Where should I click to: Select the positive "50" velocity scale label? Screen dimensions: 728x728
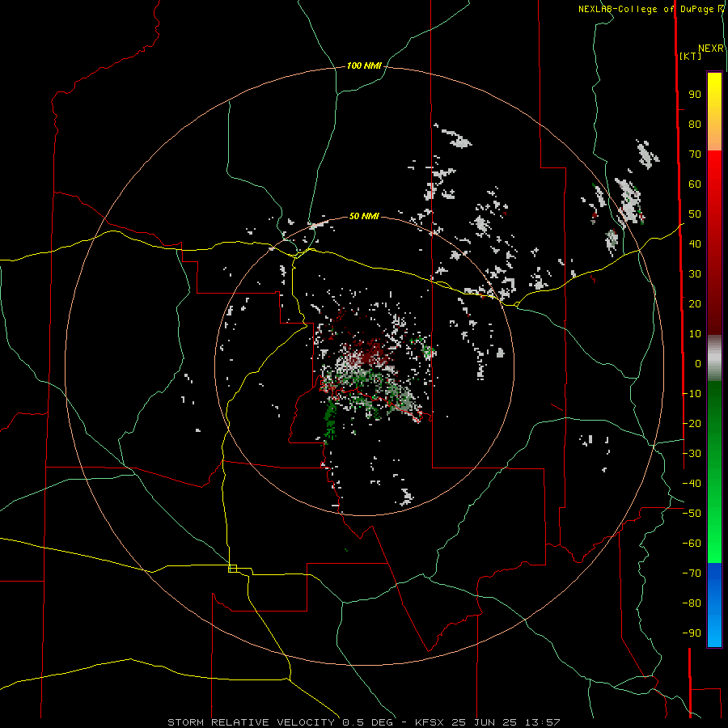(695, 214)
